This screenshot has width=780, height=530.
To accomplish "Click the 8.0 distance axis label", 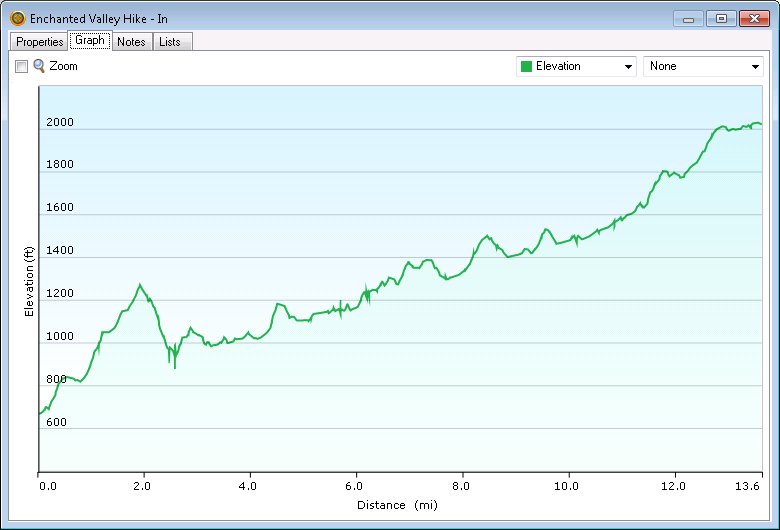I will pos(461,486).
